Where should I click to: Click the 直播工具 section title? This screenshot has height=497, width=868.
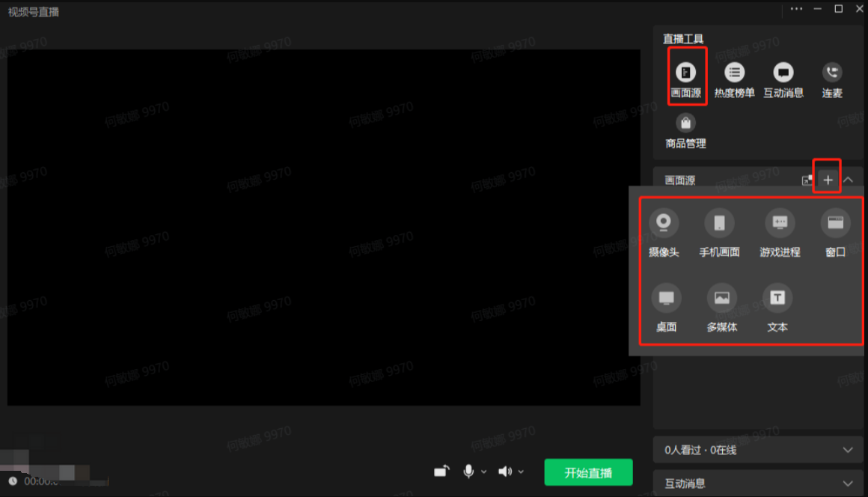tap(683, 39)
